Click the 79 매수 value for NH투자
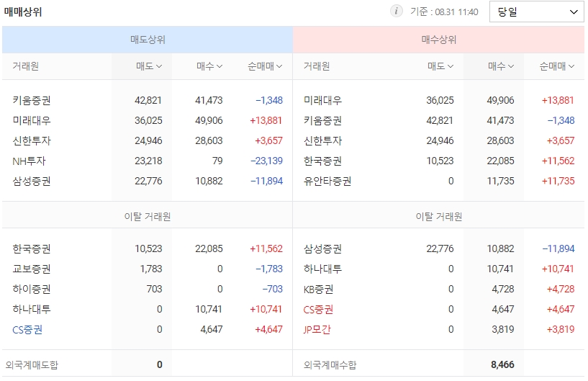The width and height of the screenshot is (588, 381). pos(217,161)
